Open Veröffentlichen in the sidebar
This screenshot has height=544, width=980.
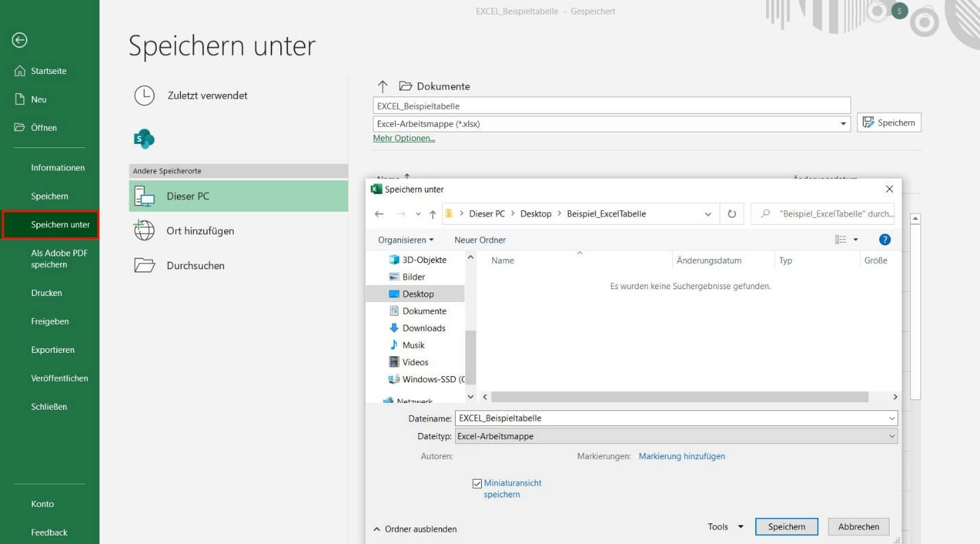pos(60,378)
